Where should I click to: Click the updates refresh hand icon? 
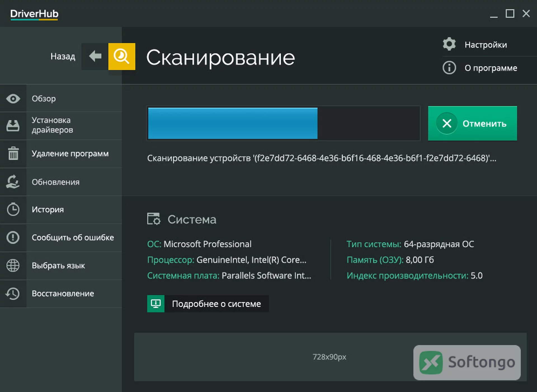(13, 182)
